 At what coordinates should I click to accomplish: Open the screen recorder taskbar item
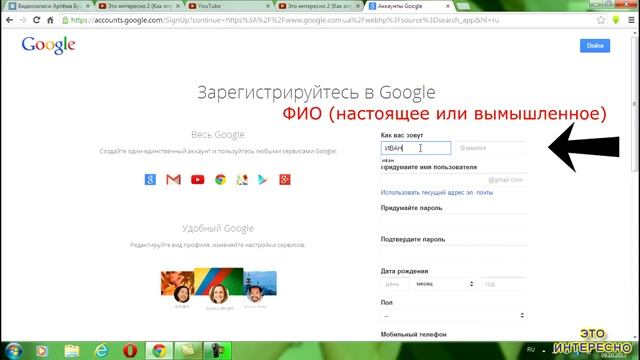[x=218, y=351]
